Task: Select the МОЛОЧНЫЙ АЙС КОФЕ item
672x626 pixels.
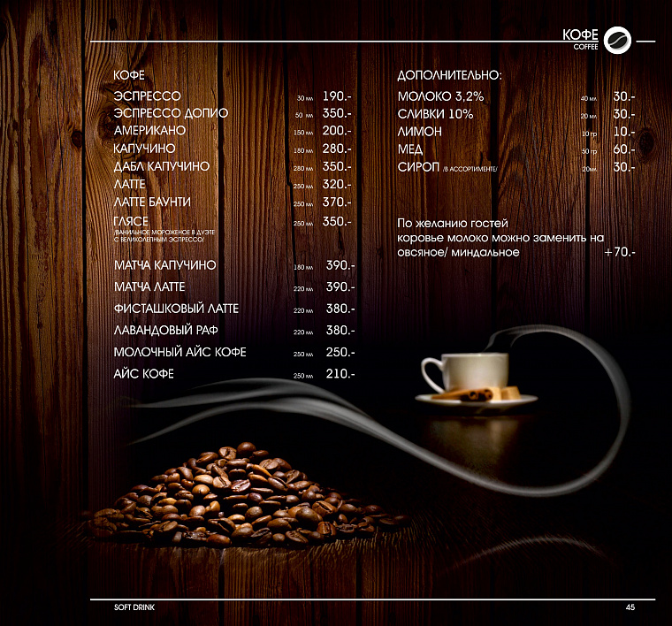Action: (x=180, y=352)
